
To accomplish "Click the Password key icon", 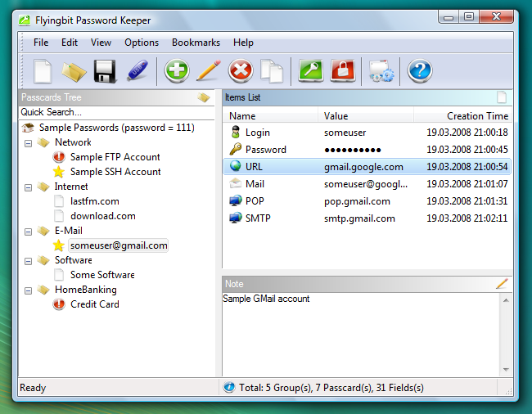I will click(x=235, y=149).
